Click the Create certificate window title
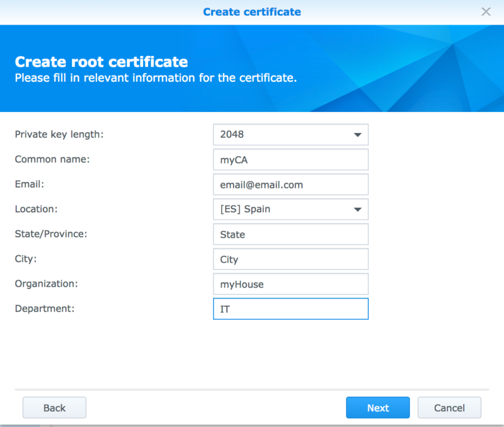 [252, 12]
